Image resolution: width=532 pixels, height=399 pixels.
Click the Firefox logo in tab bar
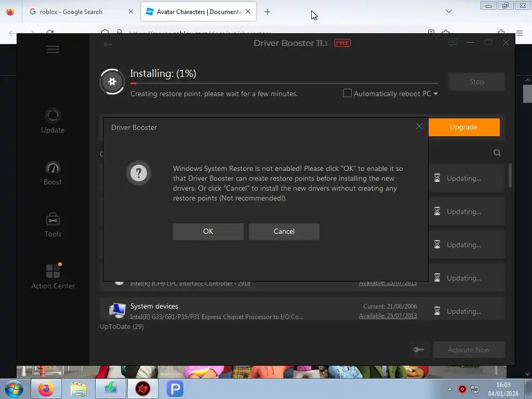pos(10,11)
